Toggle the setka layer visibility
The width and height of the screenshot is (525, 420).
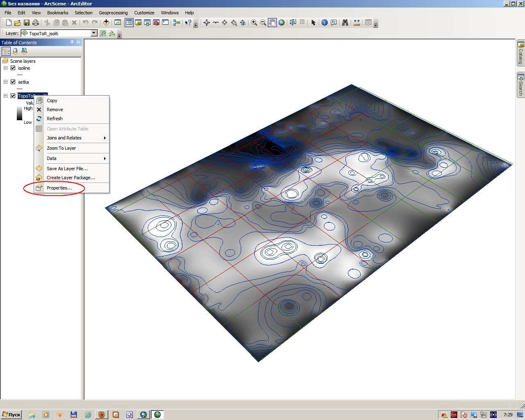click(13, 82)
